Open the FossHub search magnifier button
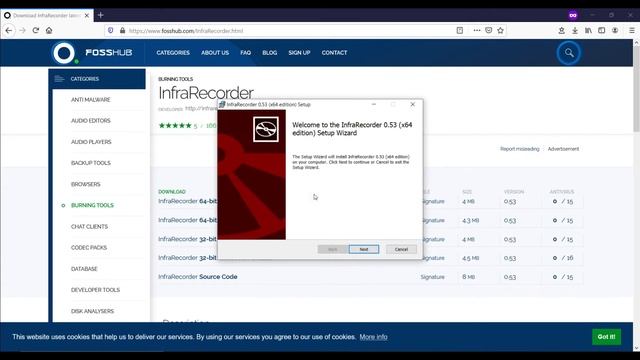This screenshot has height=360, width=640. 569,53
